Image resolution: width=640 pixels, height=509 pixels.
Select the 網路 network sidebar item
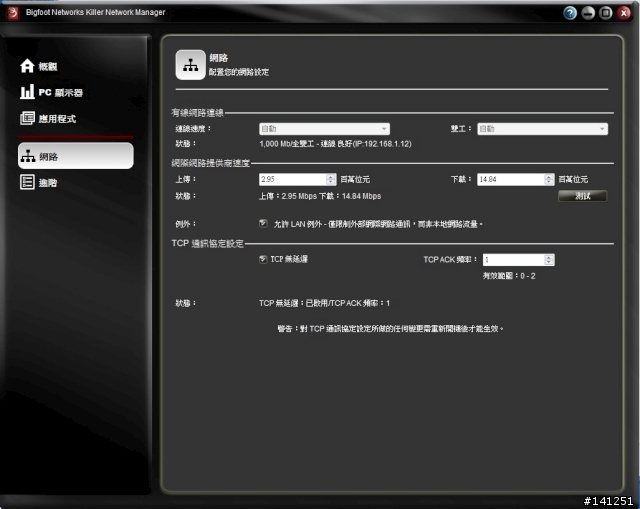(x=76, y=156)
